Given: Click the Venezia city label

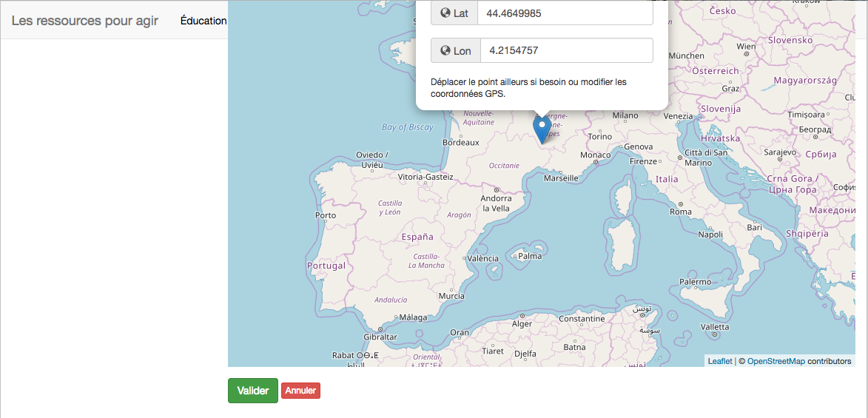Looking at the screenshot, I should (678, 115).
